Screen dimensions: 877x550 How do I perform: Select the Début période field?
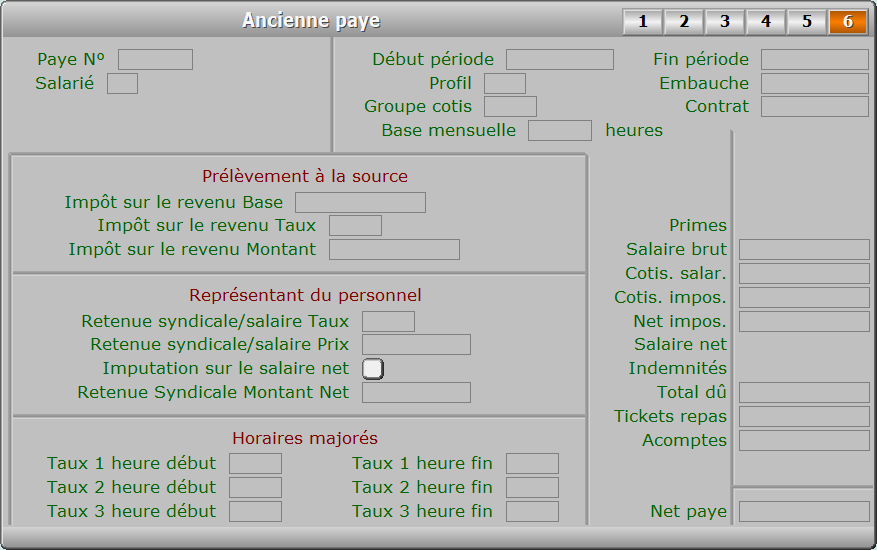tap(560, 59)
